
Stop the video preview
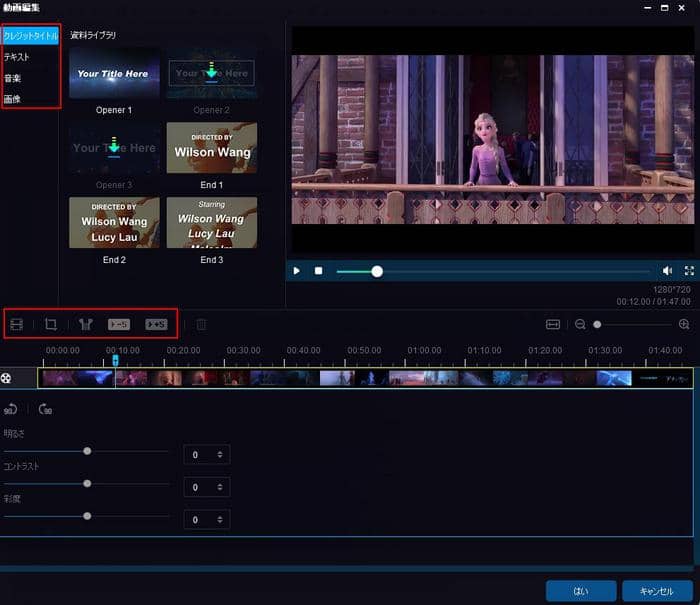[318, 271]
